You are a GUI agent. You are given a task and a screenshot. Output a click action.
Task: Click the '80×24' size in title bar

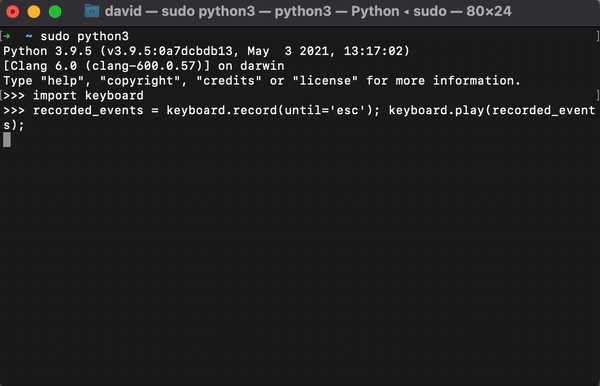point(489,11)
